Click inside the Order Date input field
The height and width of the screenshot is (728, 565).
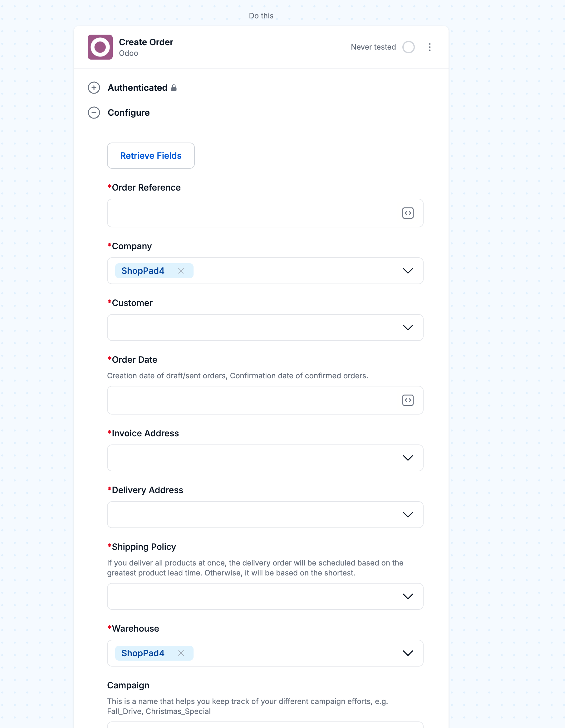pyautogui.click(x=253, y=400)
